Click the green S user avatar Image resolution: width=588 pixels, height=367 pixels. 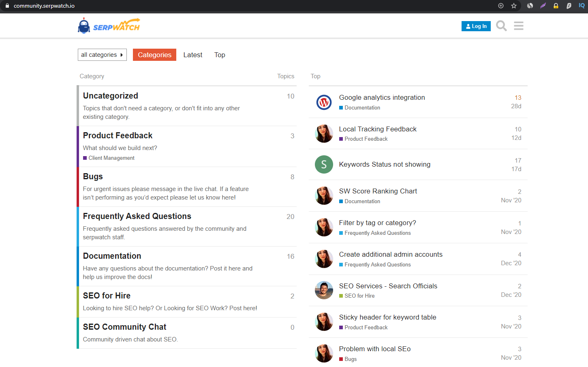point(324,164)
